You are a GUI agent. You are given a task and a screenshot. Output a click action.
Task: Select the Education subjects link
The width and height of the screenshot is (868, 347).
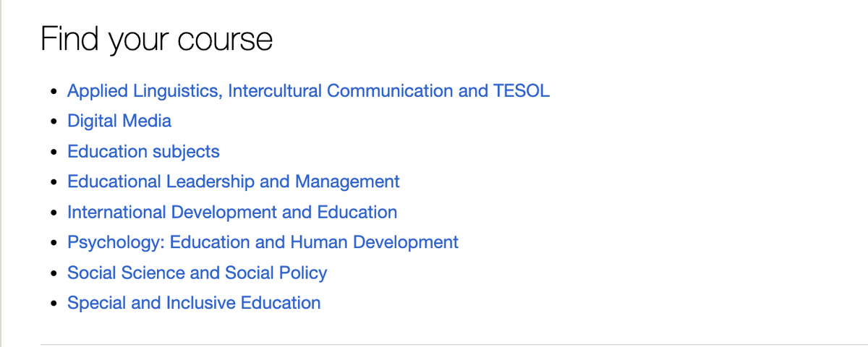(143, 152)
